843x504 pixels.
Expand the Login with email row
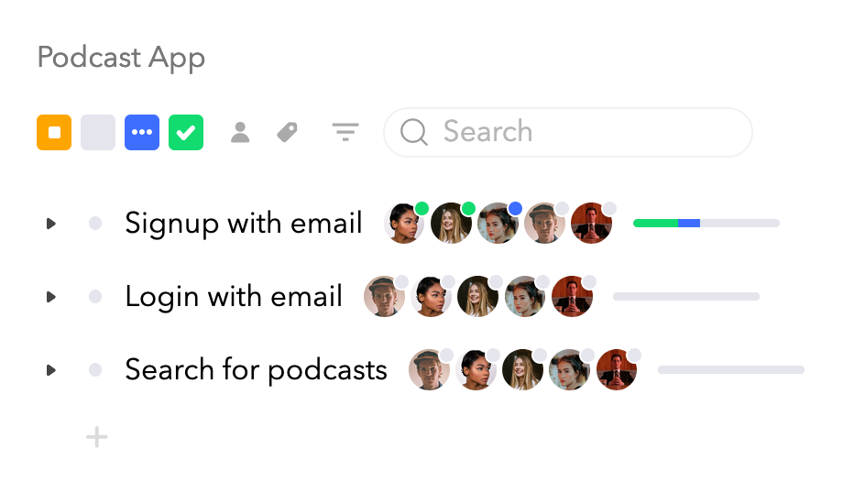coord(51,297)
